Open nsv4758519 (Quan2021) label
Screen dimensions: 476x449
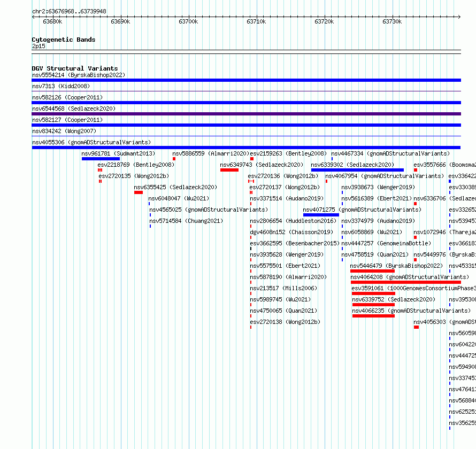(375, 254)
